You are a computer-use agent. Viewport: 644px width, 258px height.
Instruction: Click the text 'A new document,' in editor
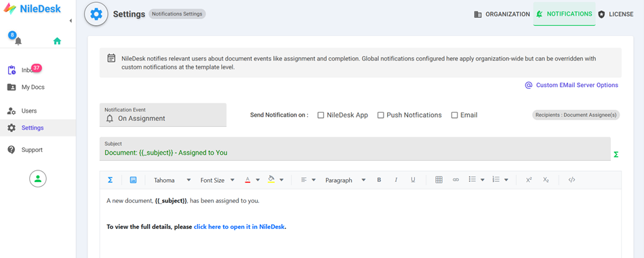(129, 201)
